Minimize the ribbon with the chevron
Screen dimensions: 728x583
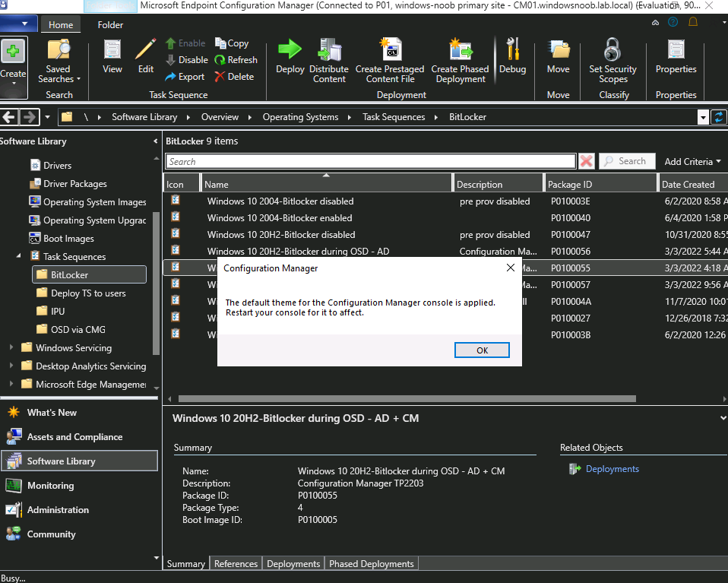coord(655,22)
